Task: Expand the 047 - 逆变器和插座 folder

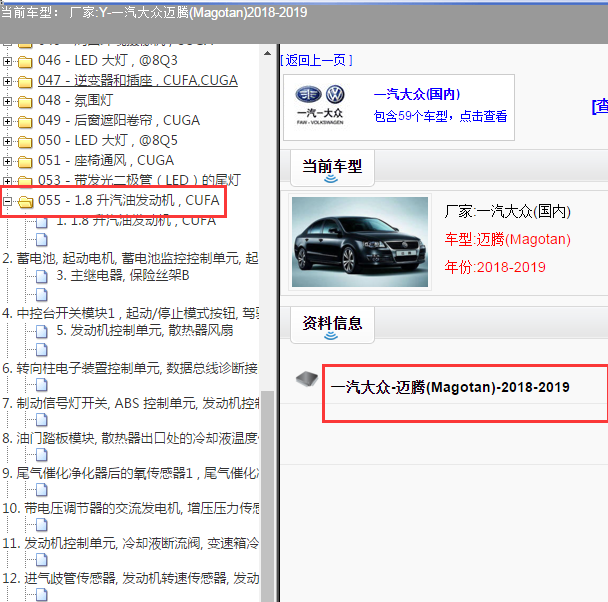Action: tap(7, 81)
